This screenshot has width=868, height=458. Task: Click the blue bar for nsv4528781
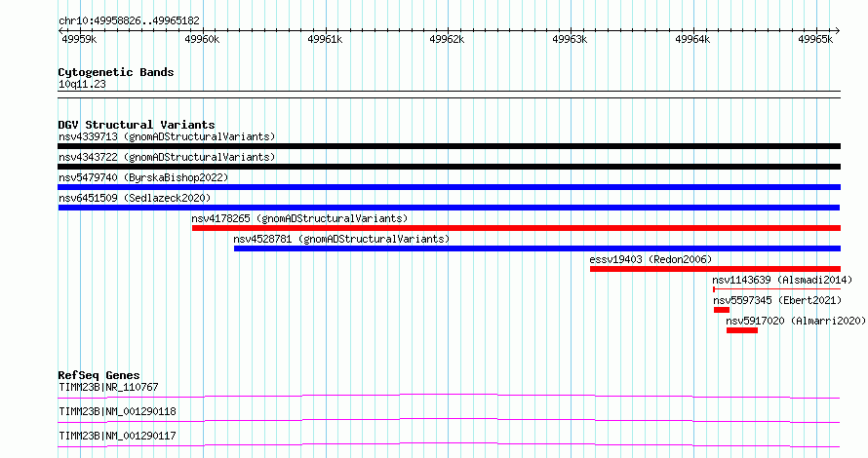coord(537,248)
